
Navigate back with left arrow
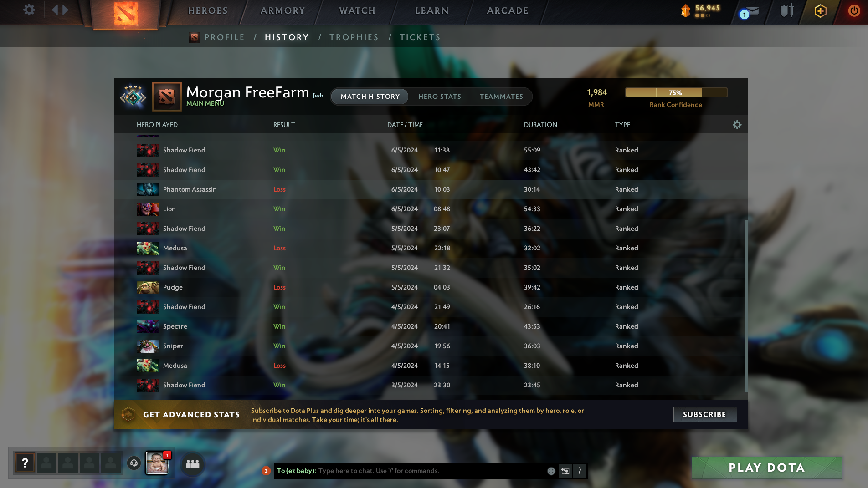(55, 10)
